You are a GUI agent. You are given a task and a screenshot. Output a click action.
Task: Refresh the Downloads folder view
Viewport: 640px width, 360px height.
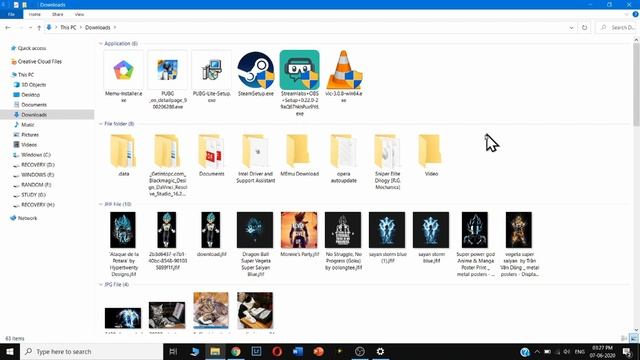584,27
